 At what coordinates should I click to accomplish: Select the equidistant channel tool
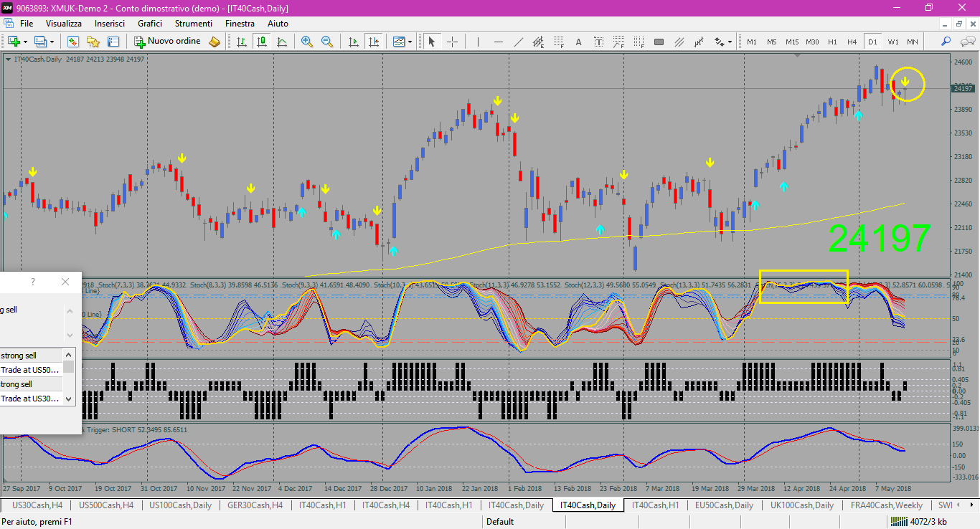(x=539, y=42)
